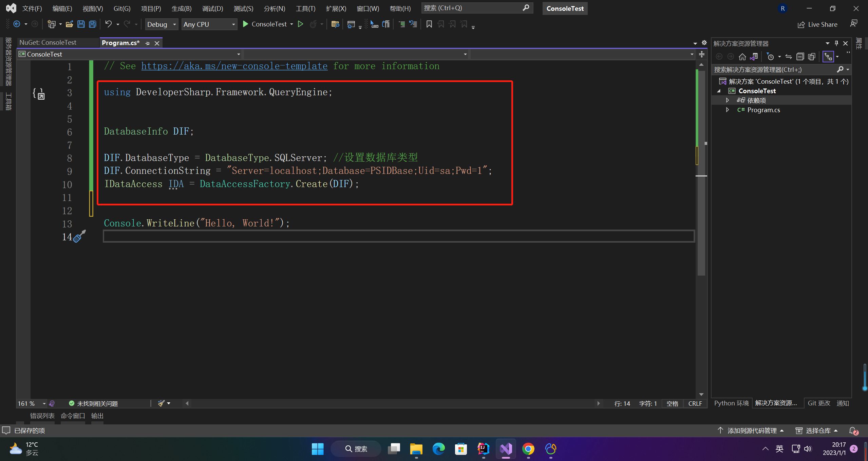Click the browser window toolbar icon

click(351, 24)
